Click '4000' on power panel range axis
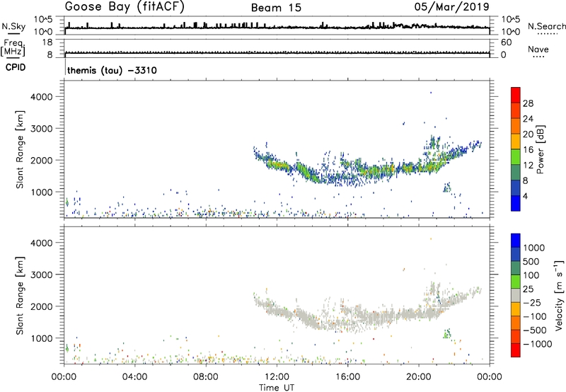566x392 pixels. 42,97
